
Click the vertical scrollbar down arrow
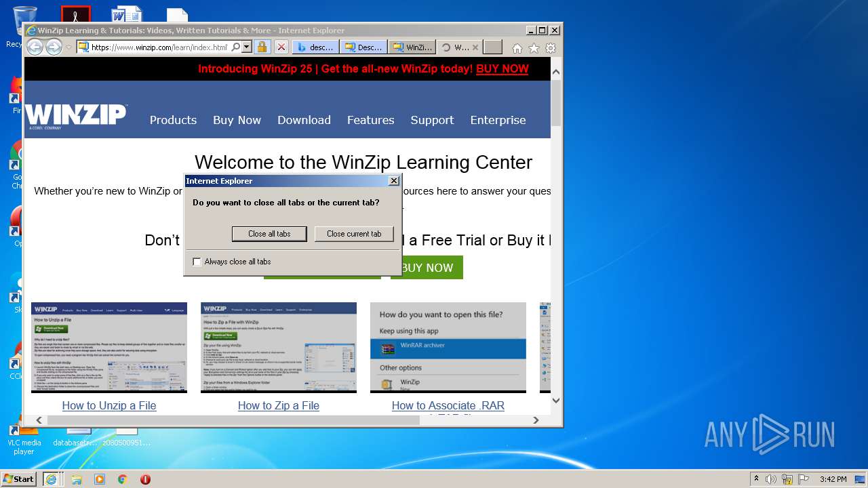point(556,400)
